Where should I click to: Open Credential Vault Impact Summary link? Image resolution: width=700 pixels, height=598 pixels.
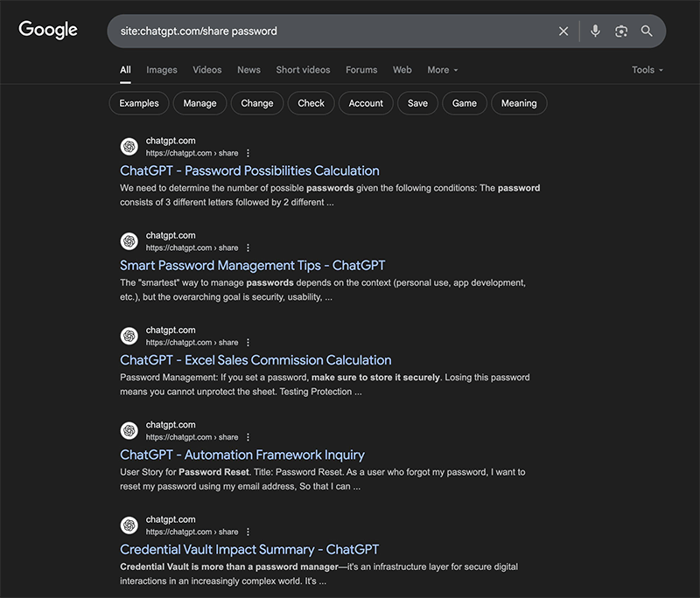249,549
